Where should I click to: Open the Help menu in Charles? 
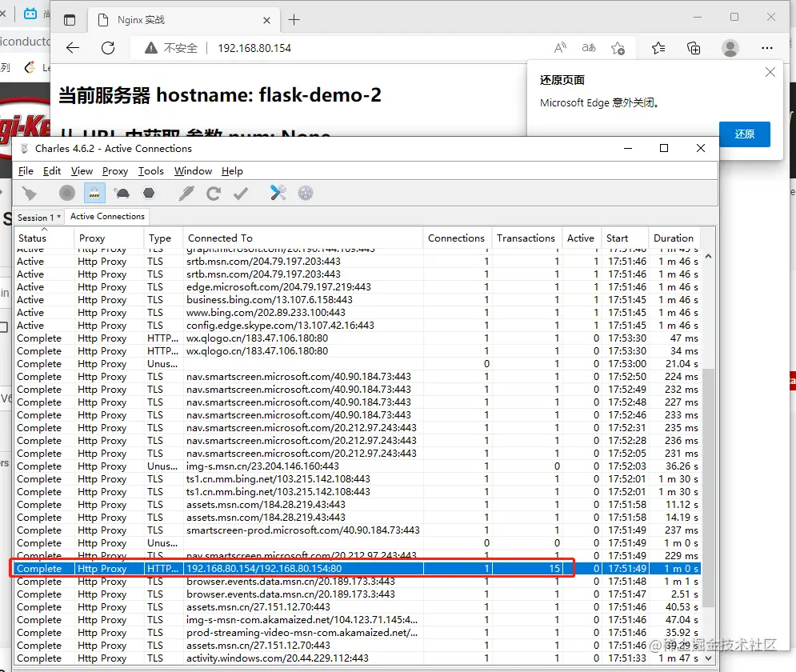tap(232, 171)
